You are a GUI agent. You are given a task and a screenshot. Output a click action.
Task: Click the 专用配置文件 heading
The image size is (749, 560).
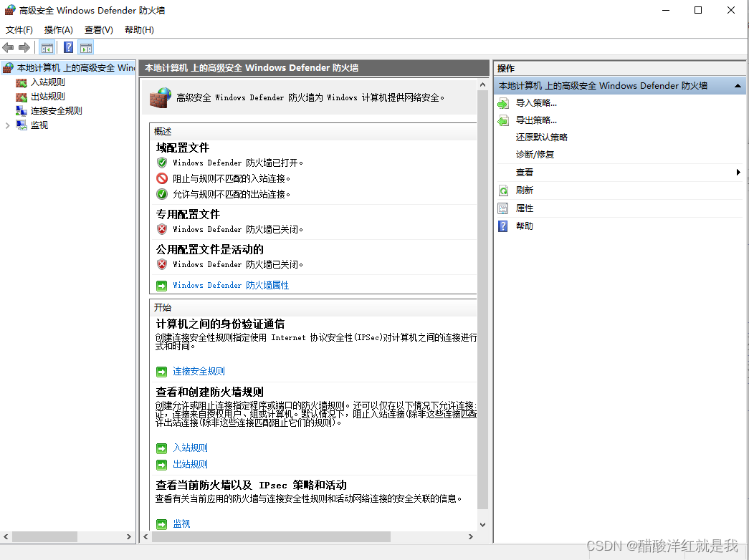[188, 214]
